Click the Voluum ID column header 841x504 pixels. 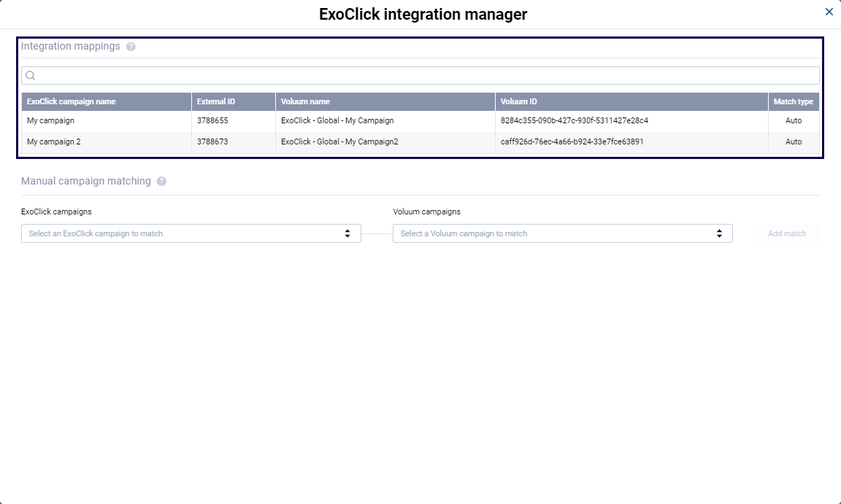click(518, 101)
